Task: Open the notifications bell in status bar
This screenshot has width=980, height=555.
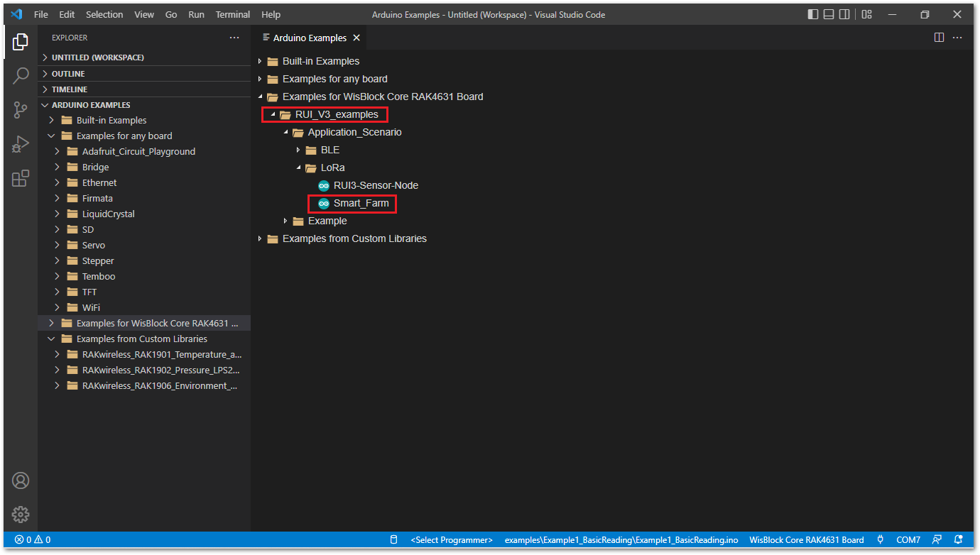Action: (x=959, y=540)
